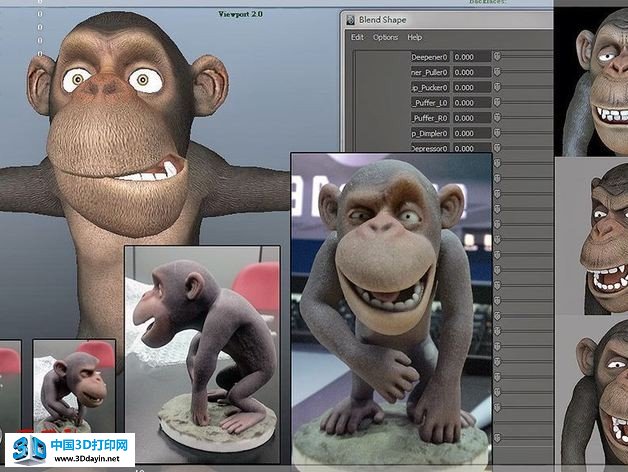Click the _Puffer_L0 slider handle
The image size is (628, 472).
497,103
